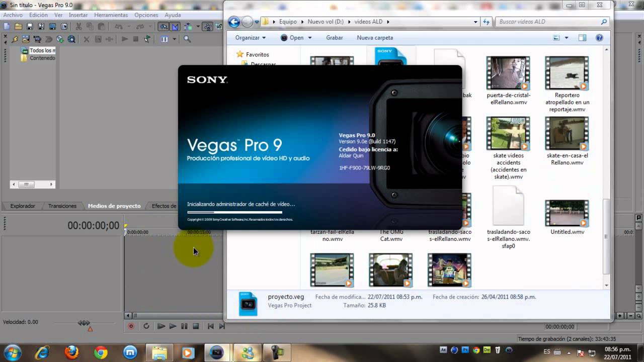
Task: Switch to the Explorador tab
Action: click(23, 206)
